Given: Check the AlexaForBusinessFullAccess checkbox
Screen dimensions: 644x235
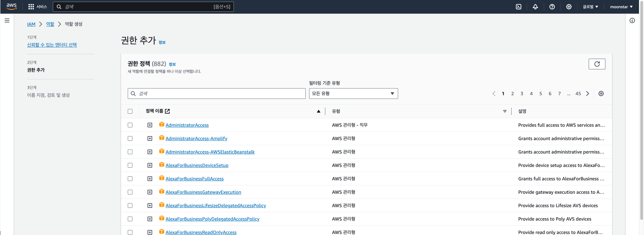Looking at the screenshot, I should (130, 179).
